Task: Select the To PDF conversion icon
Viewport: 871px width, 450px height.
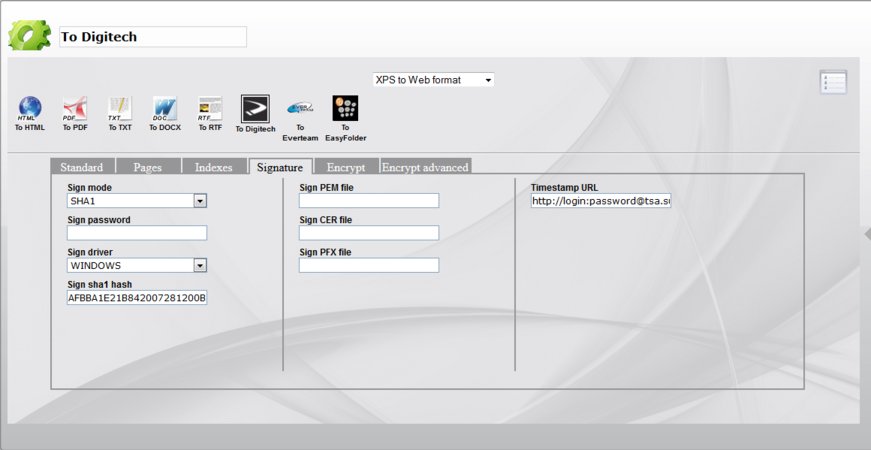Action: 74,109
